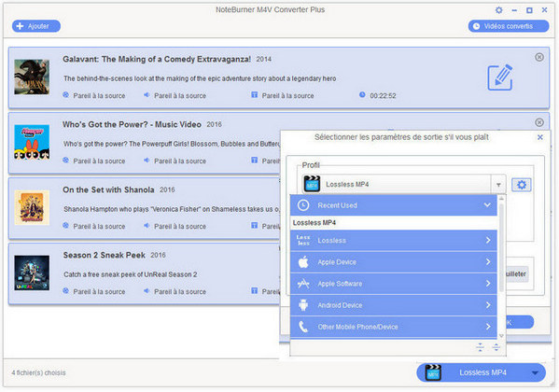Select the Powerpuff Girls thumbnail
The height and width of the screenshot is (392, 559).
(32, 142)
